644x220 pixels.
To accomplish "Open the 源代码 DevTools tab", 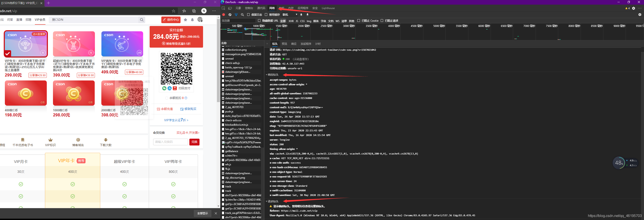I will pyautogui.click(x=261, y=8).
